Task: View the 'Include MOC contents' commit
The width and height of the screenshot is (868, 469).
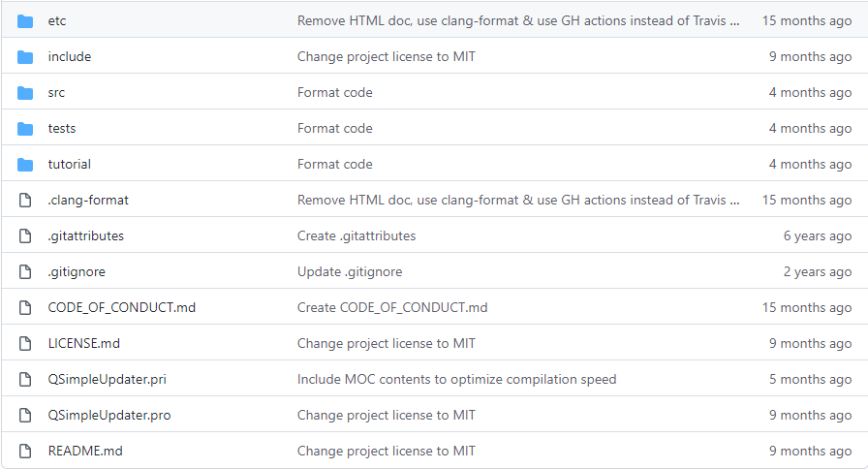Action: (456, 379)
